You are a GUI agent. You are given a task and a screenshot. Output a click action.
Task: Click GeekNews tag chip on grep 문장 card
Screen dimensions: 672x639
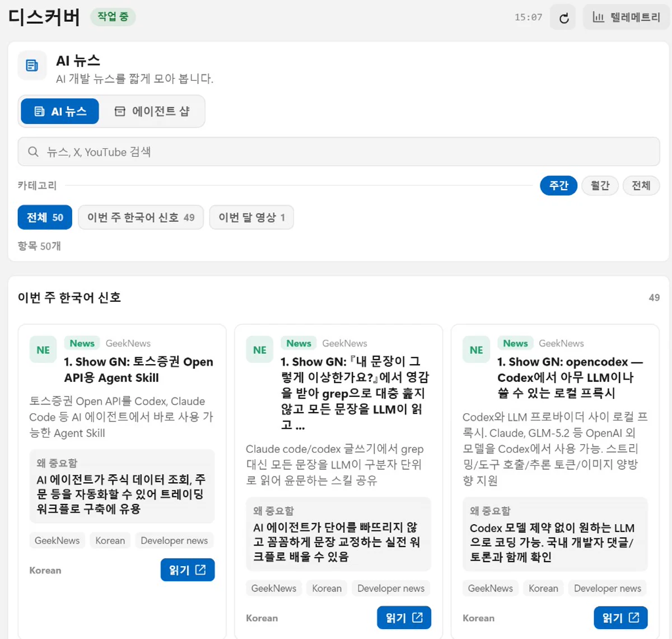(274, 588)
